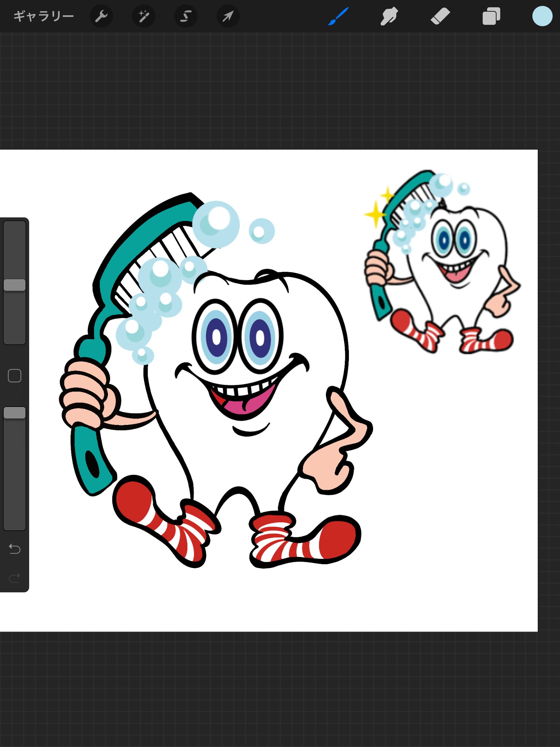This screenshot has width=560, height=747.
Task: Open the ギャラリー gallery
Action: click(43, 16)
